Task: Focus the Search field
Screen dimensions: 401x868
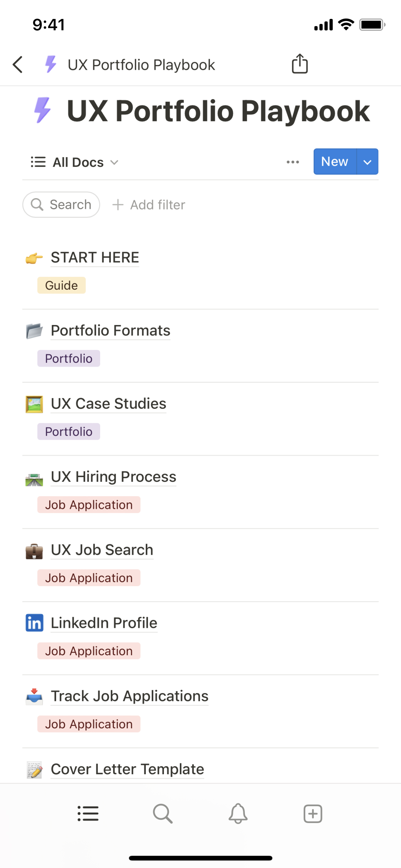Action: (x=61, y=205)
